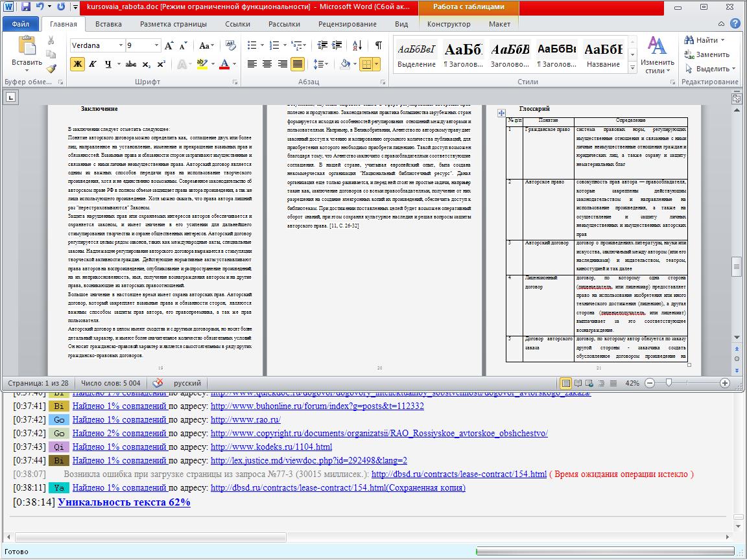Toggle bold formatting (Ж) off
The width and height of the screenshot is (747, 560).
tap(78, 64)
